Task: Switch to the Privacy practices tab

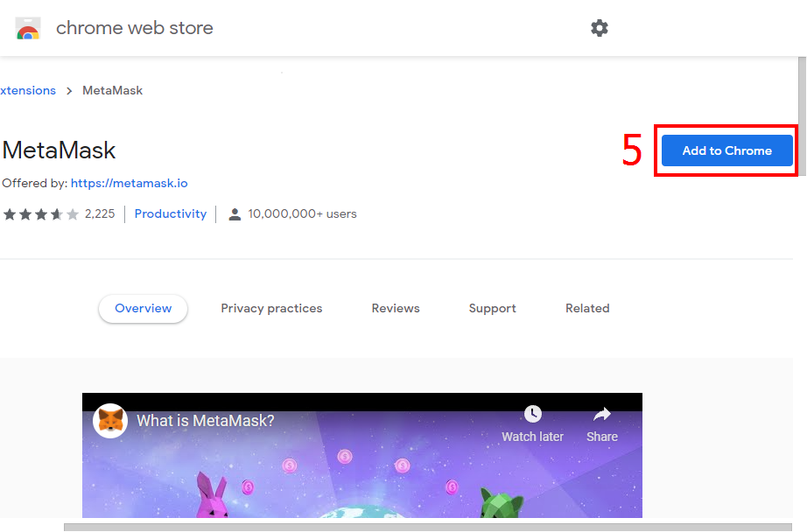Action: 271,308
